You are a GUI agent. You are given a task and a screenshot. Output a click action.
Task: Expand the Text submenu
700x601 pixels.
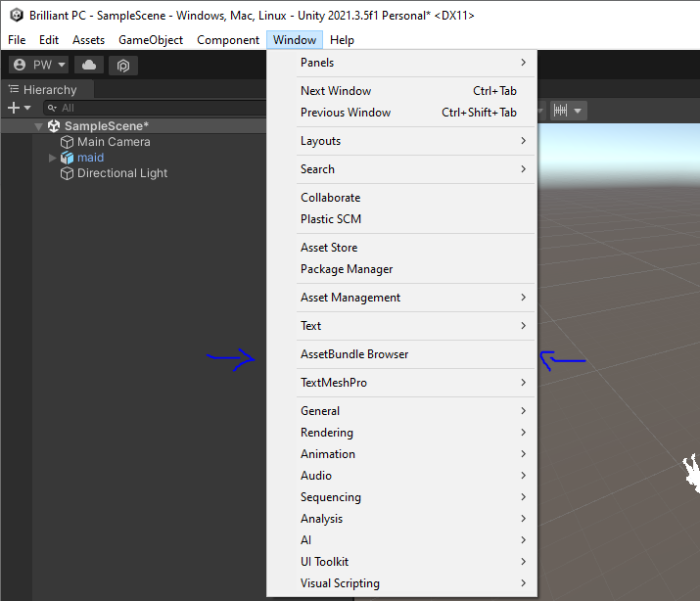click(x=401, y=326)
